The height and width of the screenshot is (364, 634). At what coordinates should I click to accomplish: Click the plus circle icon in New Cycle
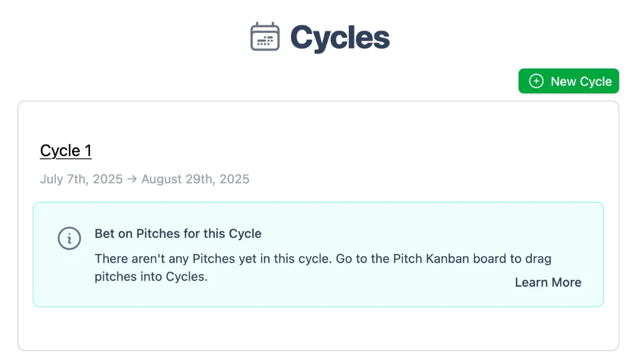tap(536, 81)
